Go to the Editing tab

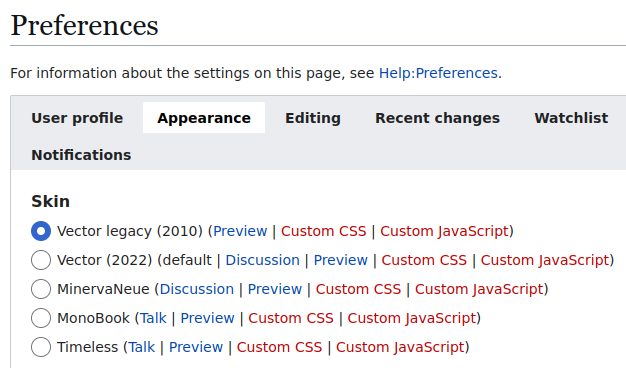click(313, 118)
